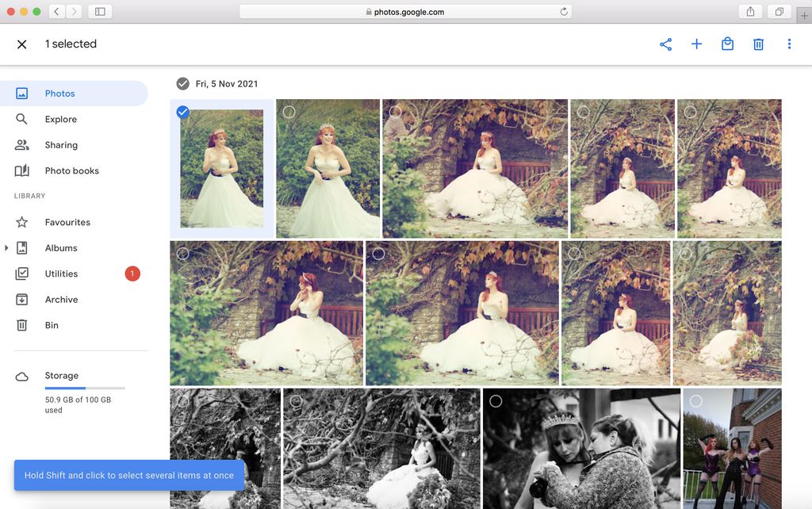
Task: Open the more options menu
Action: point(789,44)
